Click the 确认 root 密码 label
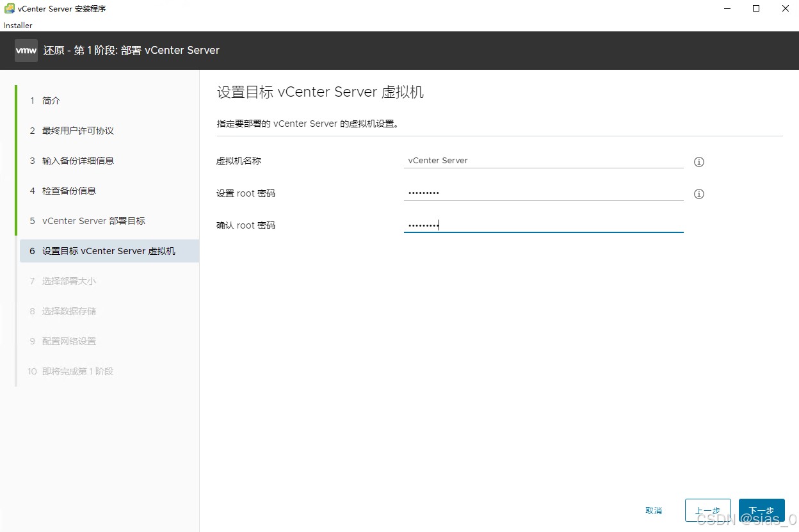Screen dimensions: 799x532 [x=246, y=225]
